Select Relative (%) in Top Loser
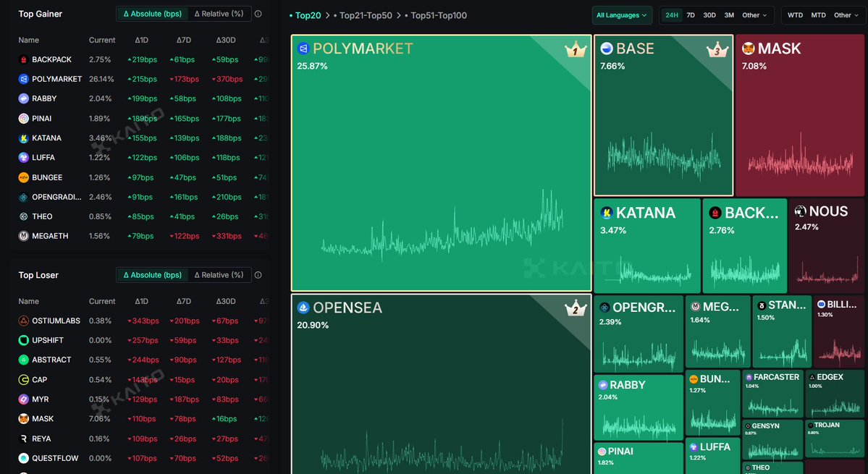The height and width of the screenshot is (474, 868). click(219, 275)
